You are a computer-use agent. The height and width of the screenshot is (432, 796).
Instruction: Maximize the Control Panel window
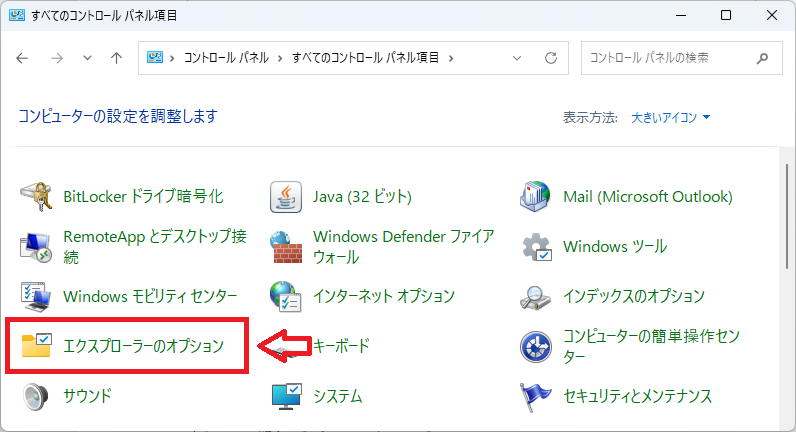tap(726, 15)
